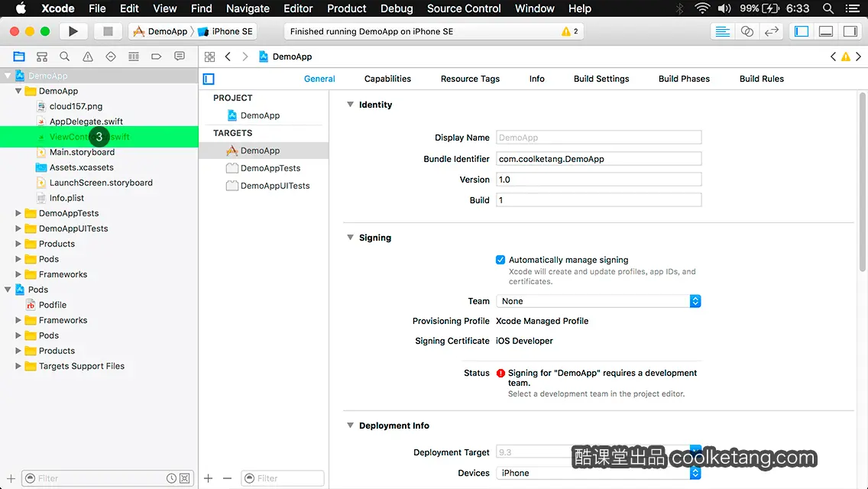Click the Display Name field
868x489 pixels.
598,138
